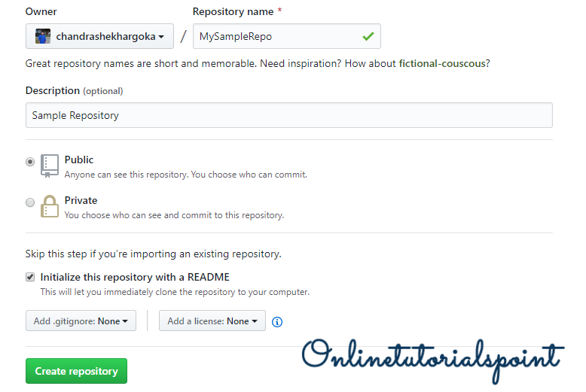
Task: Expand the Add .gitignore dropdown
Action: click(81, 321)
